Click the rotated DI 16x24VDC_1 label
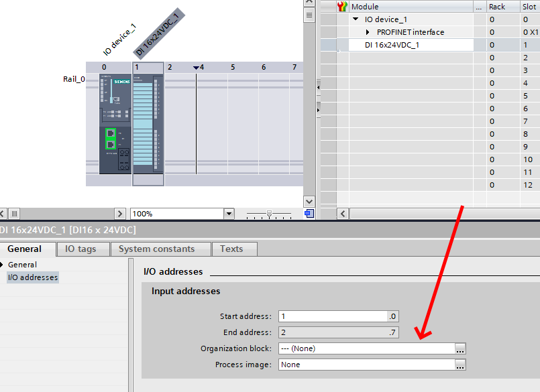This screenshot has height=392, width=540. 159,34
